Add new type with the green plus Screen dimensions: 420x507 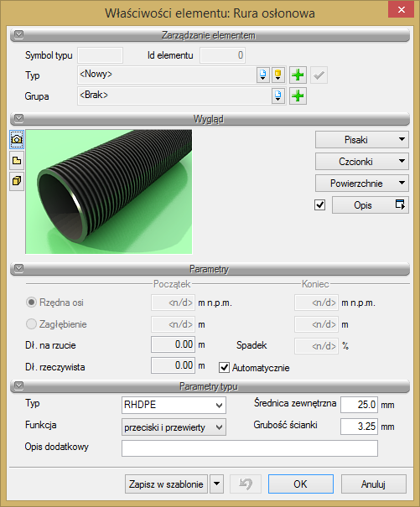click(298, 75)
